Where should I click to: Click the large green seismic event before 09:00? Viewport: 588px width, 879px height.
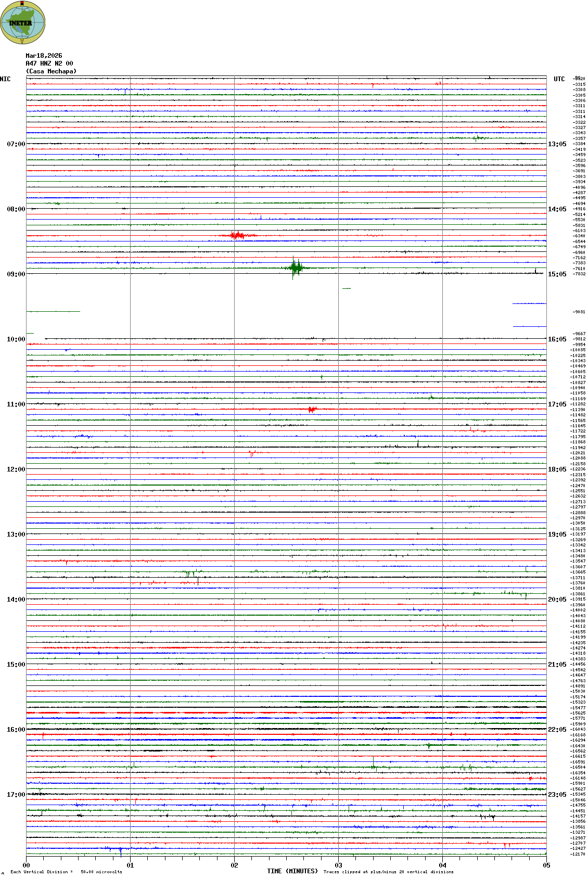(x=296, y=268)
